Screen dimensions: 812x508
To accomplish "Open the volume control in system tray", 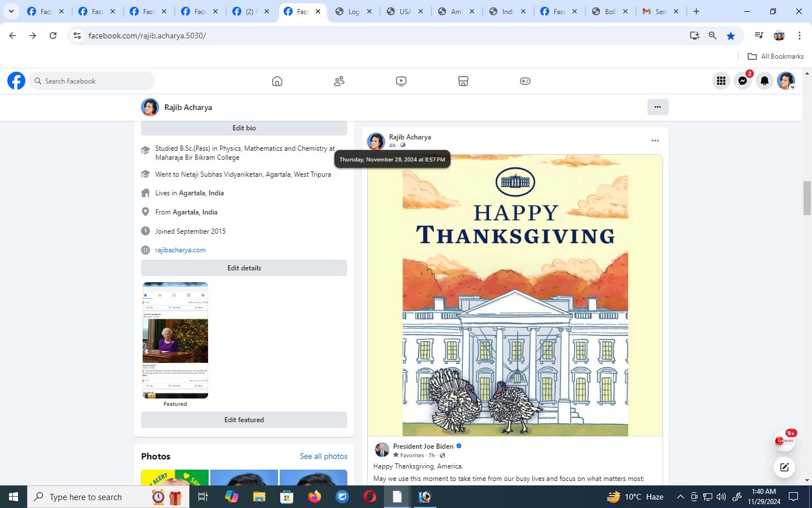I will (x=721, y=497).
